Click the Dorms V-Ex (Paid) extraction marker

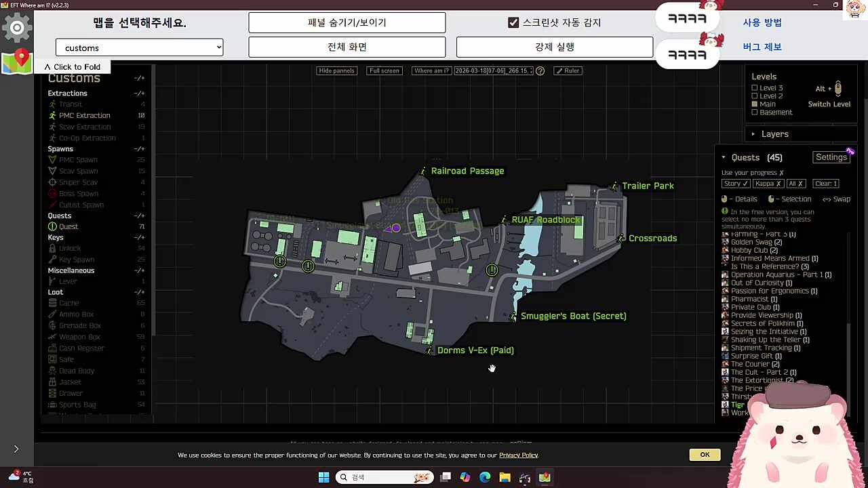[x=430, y=350]
